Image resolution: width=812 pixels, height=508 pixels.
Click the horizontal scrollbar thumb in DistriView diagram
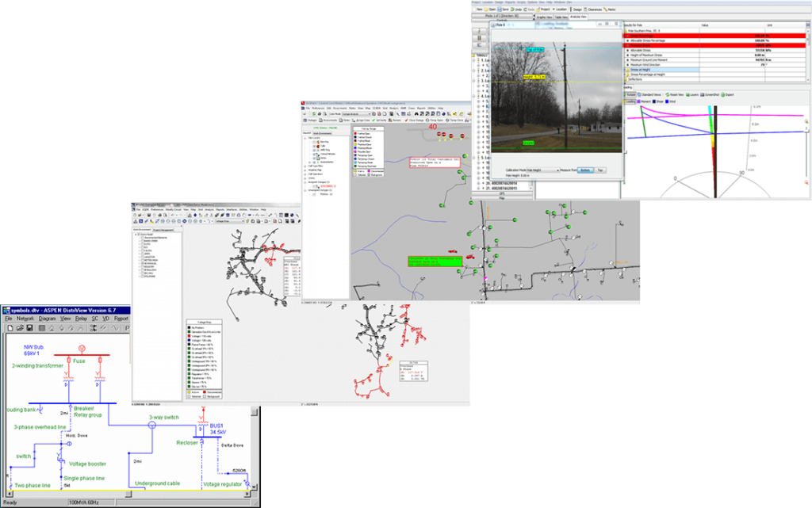click(x=128, y=494)
